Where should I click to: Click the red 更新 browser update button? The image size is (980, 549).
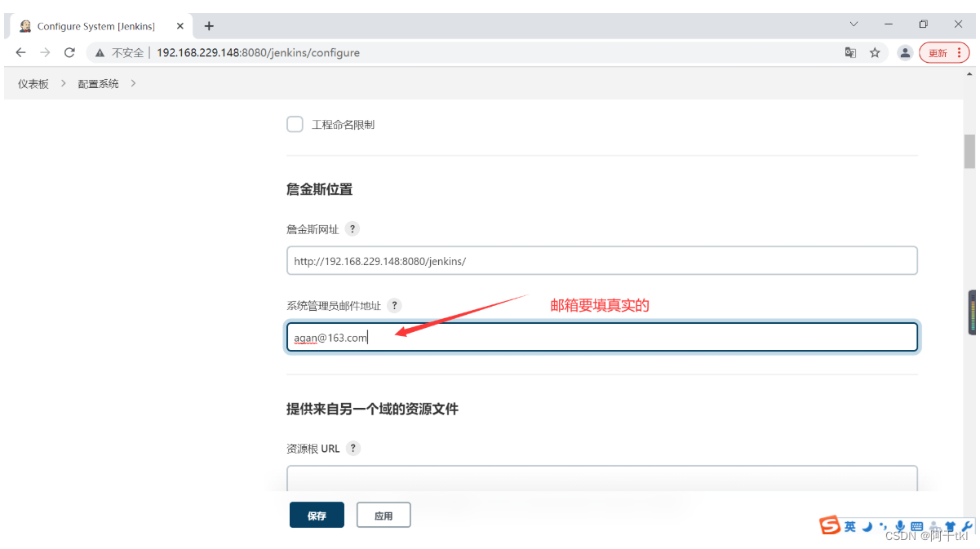tap(944, 53)
